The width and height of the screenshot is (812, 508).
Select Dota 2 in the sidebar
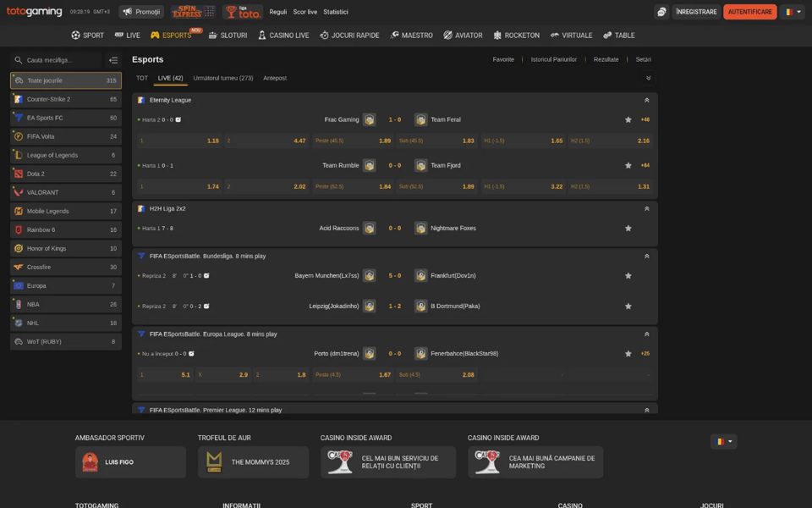[66, 174]
